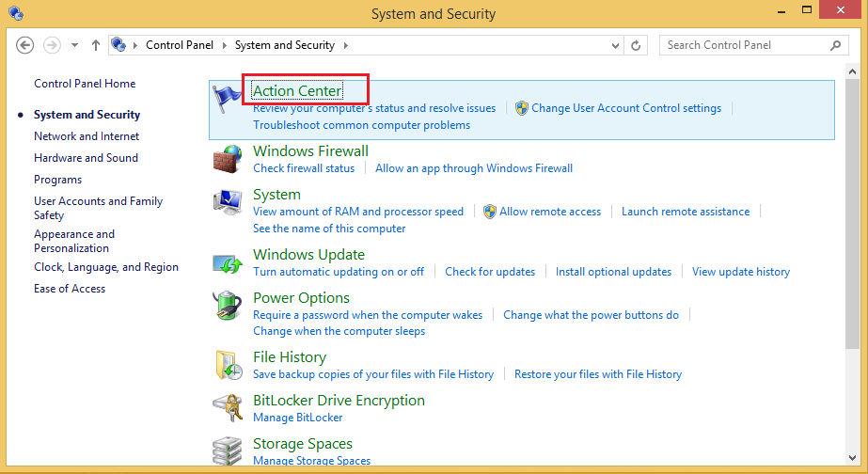
Task: Click the Power Options battery icon
Action: point(228,306)
